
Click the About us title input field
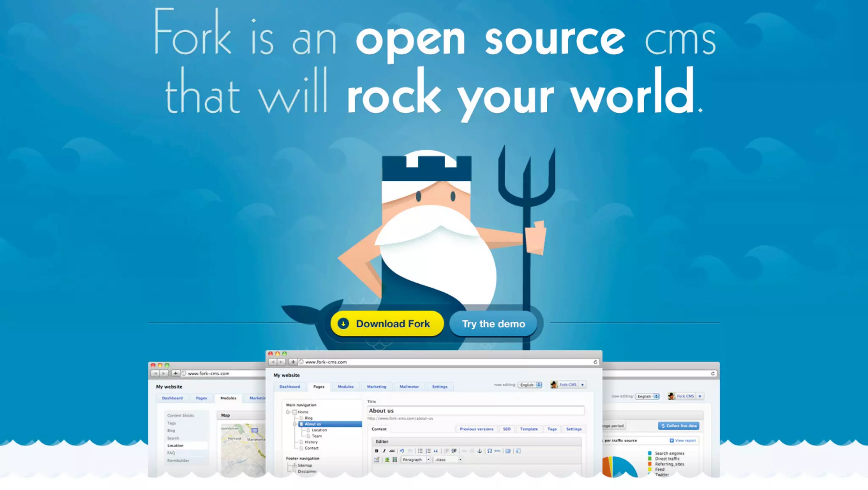[475, 411]
